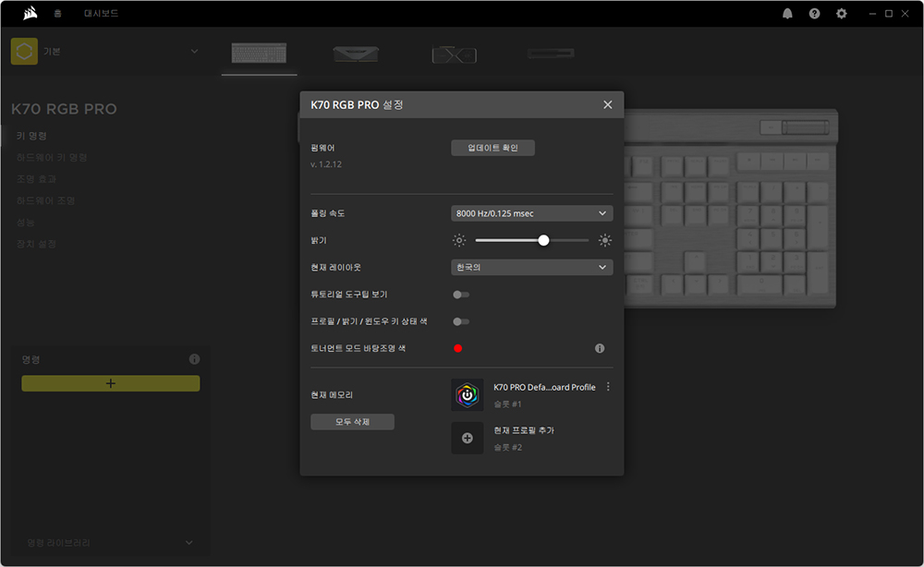The height and width of the screenshot is (567, 924).
Task: Click the K70 RGB PRO sidebar title
Action: 65,109
